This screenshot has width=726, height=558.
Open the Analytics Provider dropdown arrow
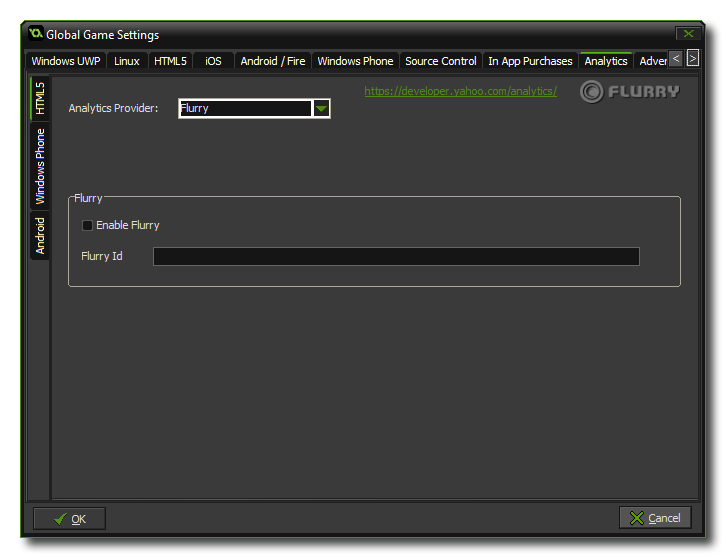[321, 108]
